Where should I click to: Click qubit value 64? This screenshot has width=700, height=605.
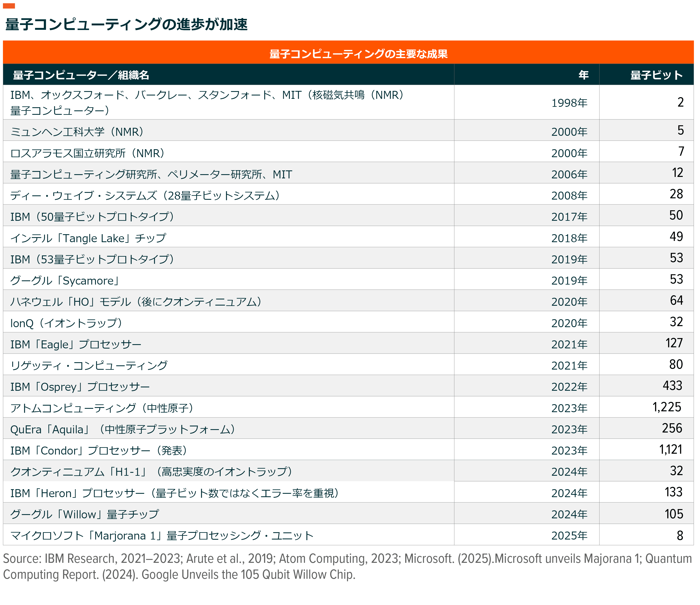click(677, 300)
